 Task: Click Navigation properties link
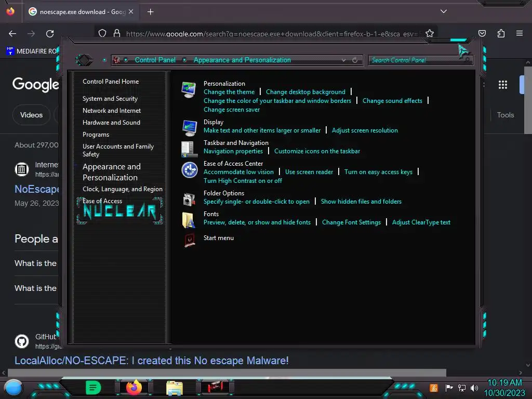point(233,151)
